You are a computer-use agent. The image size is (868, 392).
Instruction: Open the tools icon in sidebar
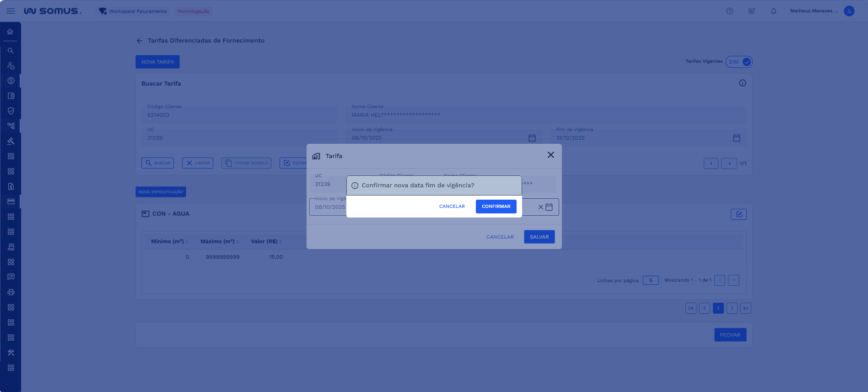tap(11, 353)
